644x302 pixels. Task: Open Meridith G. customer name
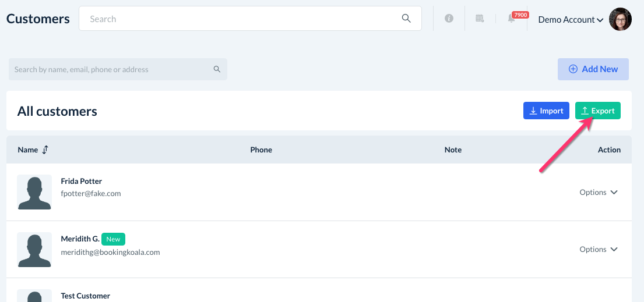pyautogui.click(x=80, y=239)
